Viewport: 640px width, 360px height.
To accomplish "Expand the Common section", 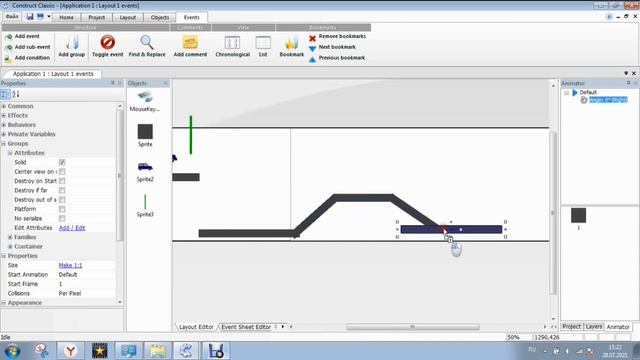I will point(4,106).
